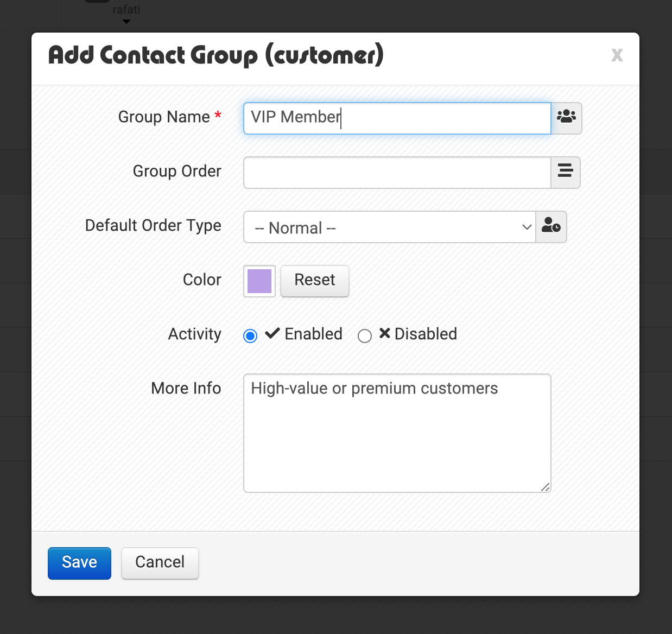
Task: Click the user-clock icon beside Default Order Type
Action: pyautogui.click(x=551, y=225)
